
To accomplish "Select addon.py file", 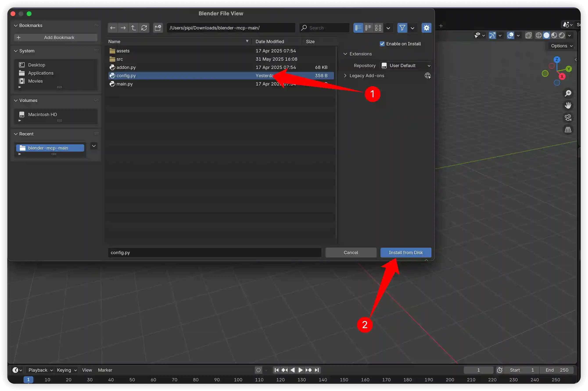I will coord(221,67).
